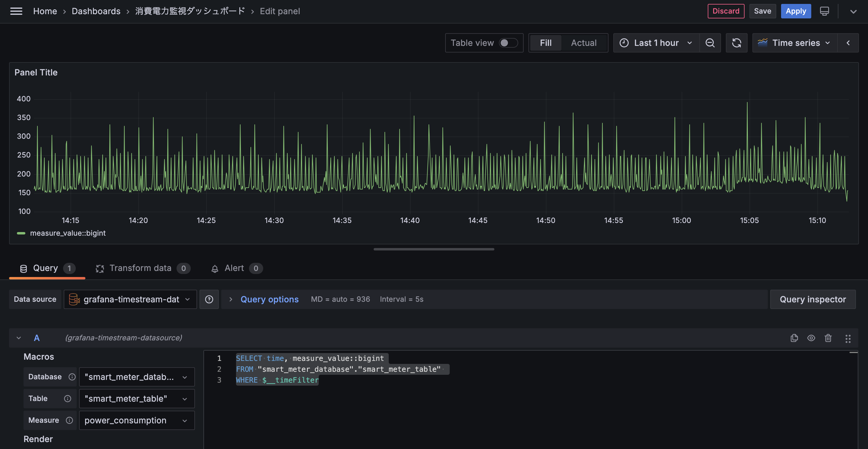Screen dimensions: 868x449
Task: Open the Last 1 hour time picker
Action: (x=656, y=43)
